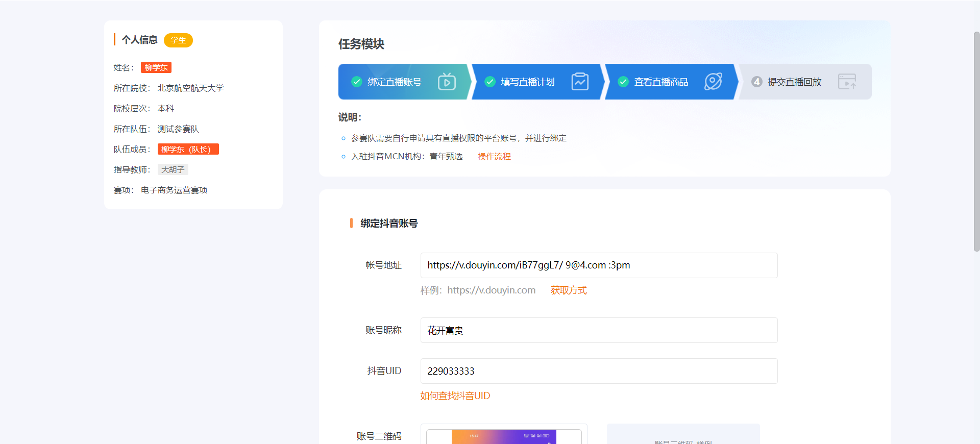
Task: Click the sample URL text https://v.douyin.com
Action: 492,290
